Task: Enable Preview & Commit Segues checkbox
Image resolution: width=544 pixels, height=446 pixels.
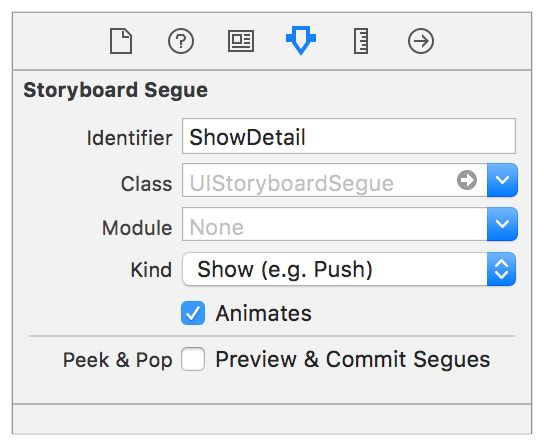Action: [x=193, y=359]
